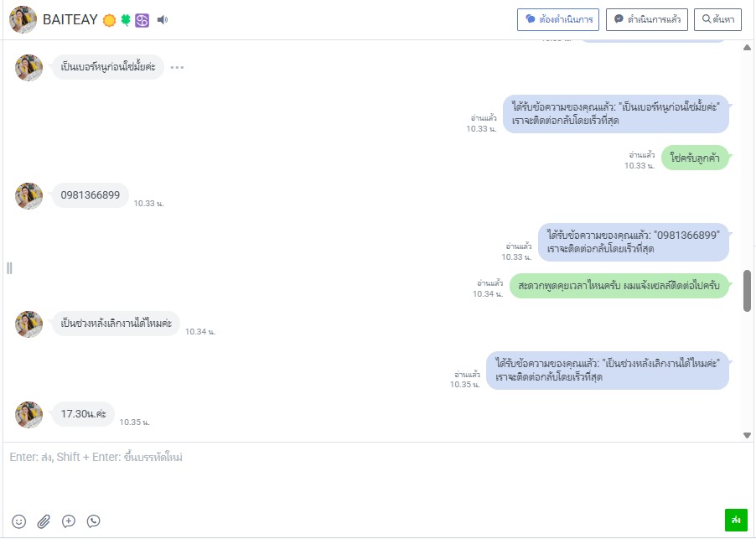Click the green message สะดวกพูดคุยเวลาไหนครับ
The image size is (756, 539).
click(619, 286)
